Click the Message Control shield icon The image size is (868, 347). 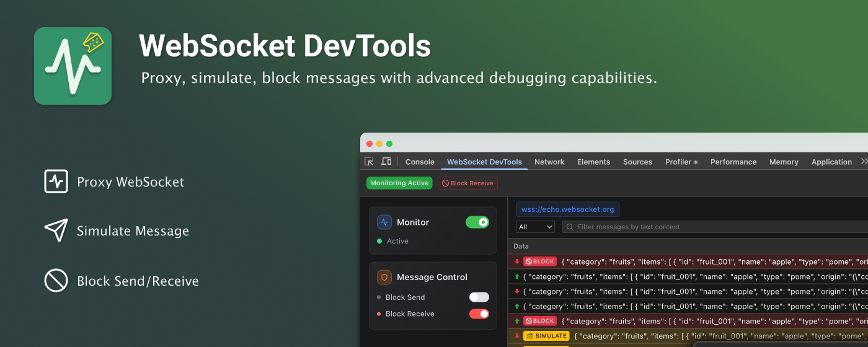click(x=384, y=277)
